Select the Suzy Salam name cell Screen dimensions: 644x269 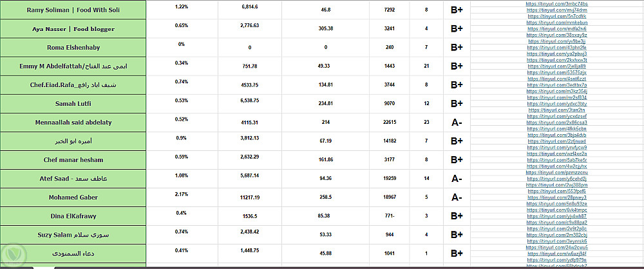[73, 235]
